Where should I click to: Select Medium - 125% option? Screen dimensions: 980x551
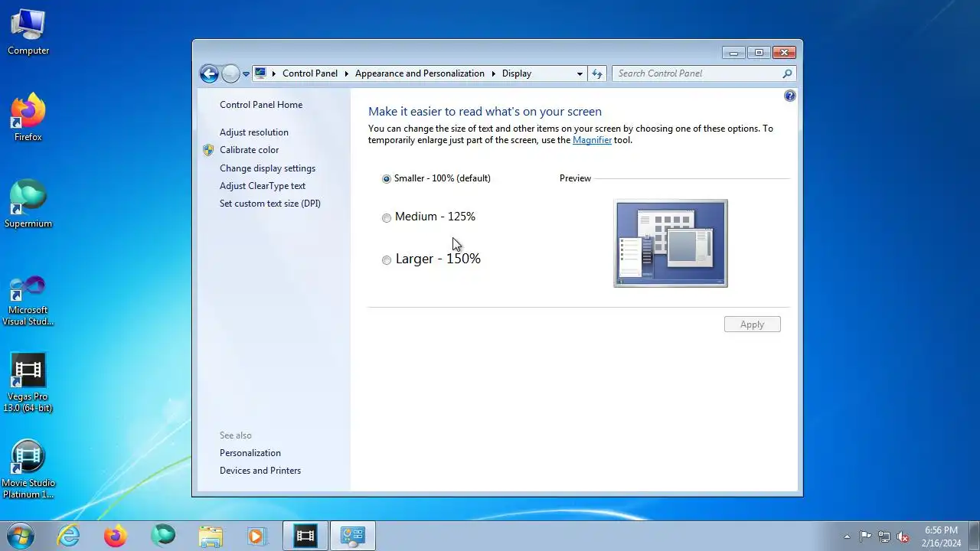click(x=429, y=217)
